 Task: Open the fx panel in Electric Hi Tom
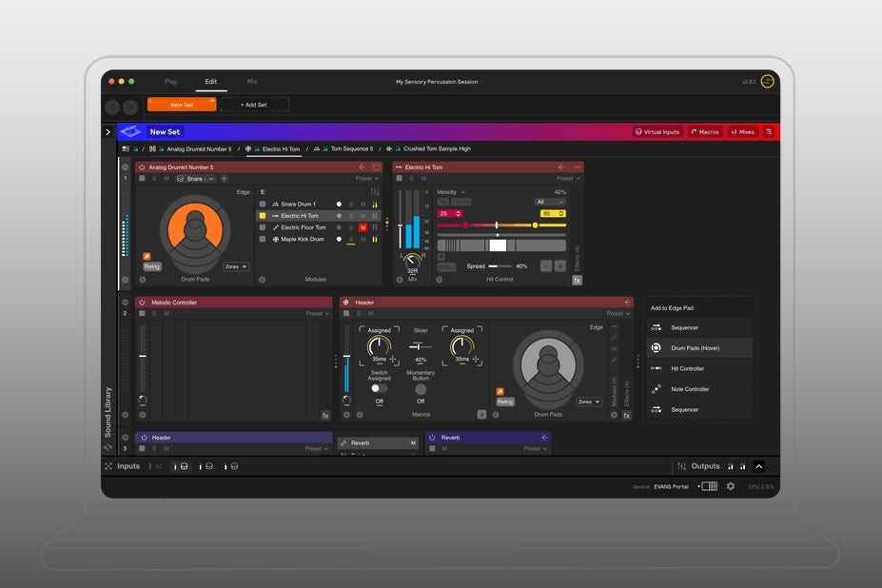(577, 281)
